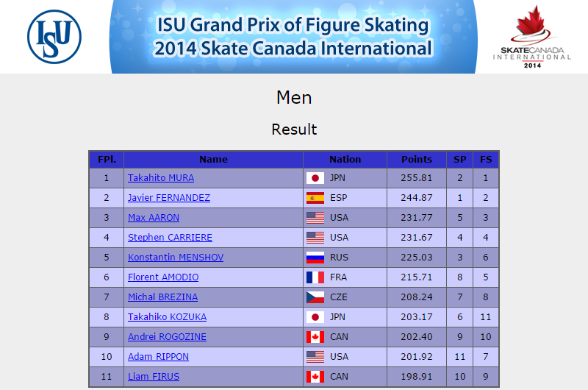Open the Liam FIRUS link

pos(154,377)
